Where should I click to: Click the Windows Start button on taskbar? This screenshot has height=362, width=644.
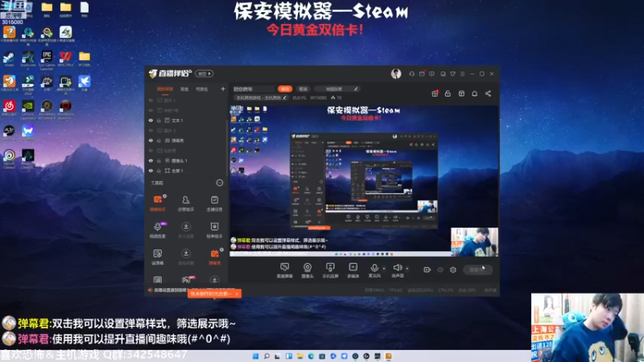point(255,356)
